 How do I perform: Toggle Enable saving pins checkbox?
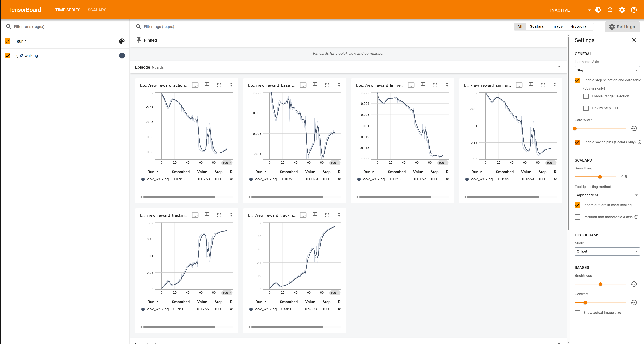pos(578,142)
